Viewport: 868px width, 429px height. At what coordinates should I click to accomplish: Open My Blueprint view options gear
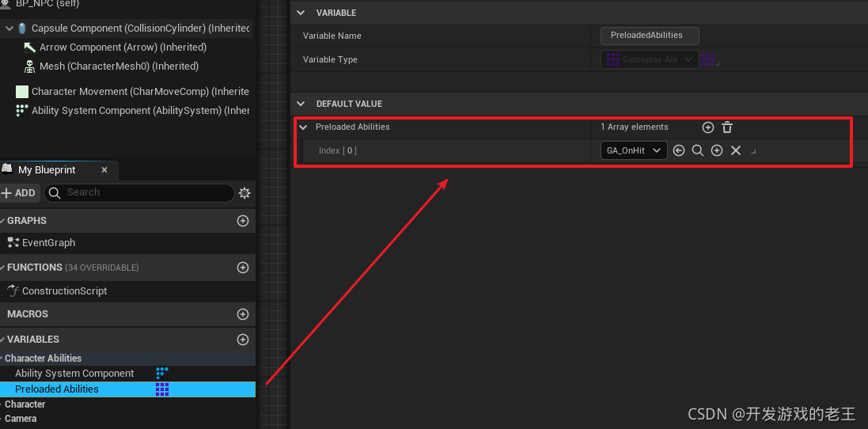[x=244, y=192]
